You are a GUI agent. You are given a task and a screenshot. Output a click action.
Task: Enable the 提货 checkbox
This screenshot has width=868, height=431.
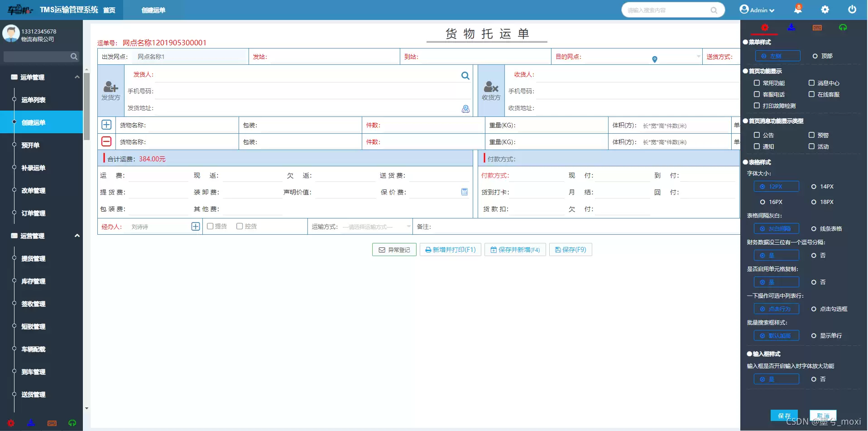(209, 226)
